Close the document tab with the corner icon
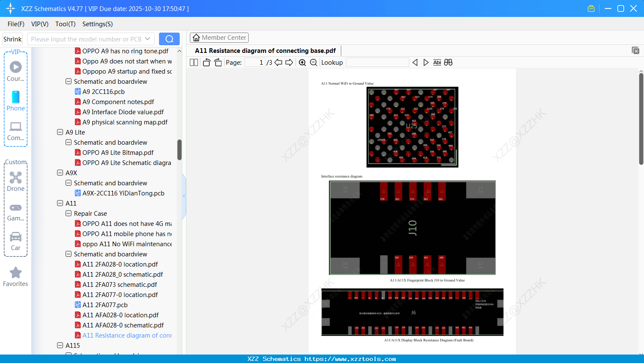 (x=635, y=50)
